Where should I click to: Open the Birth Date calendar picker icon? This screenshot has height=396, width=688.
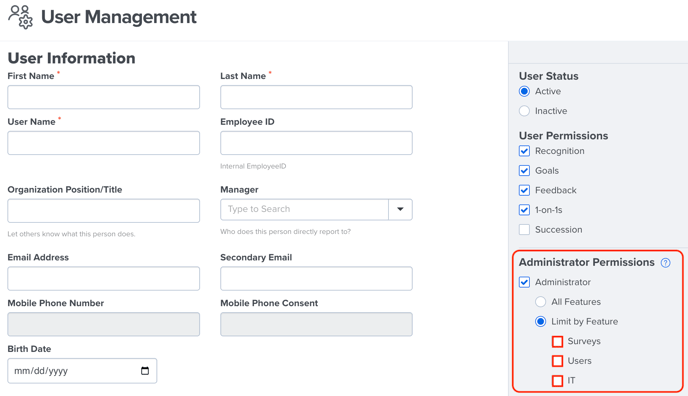tap(145, 371)
